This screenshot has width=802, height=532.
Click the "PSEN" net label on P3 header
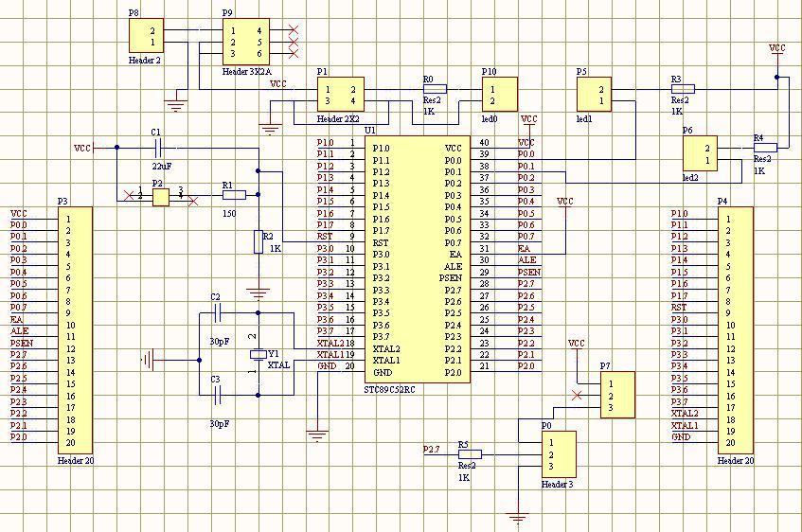pyautogui.click(x=22, y=343)
